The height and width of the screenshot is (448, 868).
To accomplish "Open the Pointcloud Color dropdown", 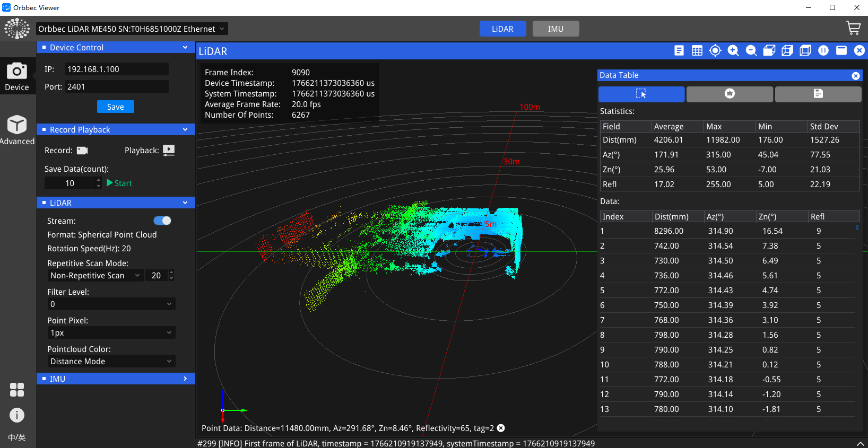I will [x=111, y=361].
